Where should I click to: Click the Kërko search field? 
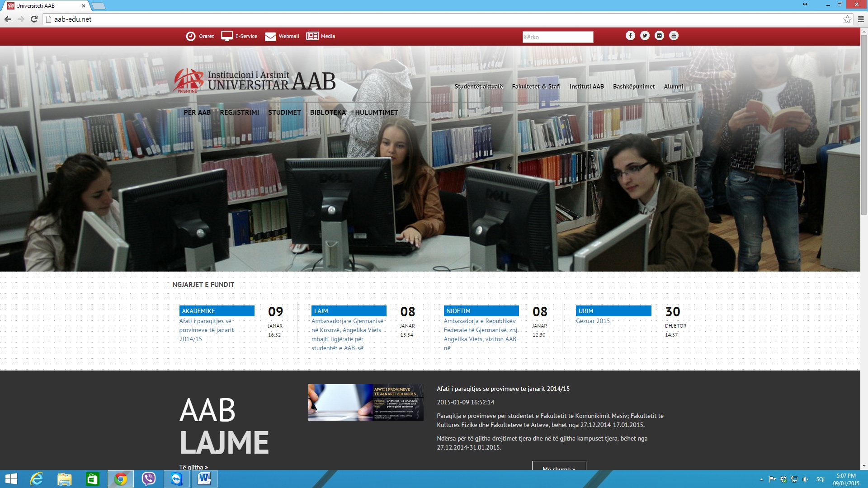pyautogui.click(x=558, y=37)
